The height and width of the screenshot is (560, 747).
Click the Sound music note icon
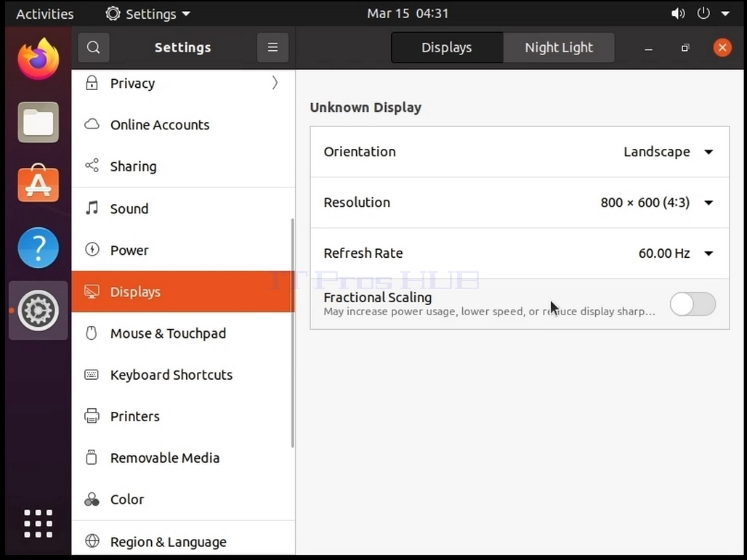[x=92, y=208]
